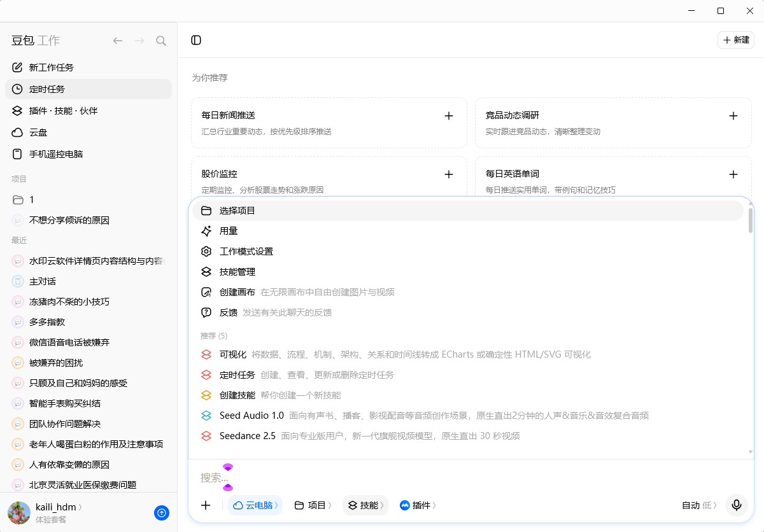The height and width of the screenshot is (532, 764).
Task: Open 不想分享倾诉的原因 project chat
Action: coord(88,220)
